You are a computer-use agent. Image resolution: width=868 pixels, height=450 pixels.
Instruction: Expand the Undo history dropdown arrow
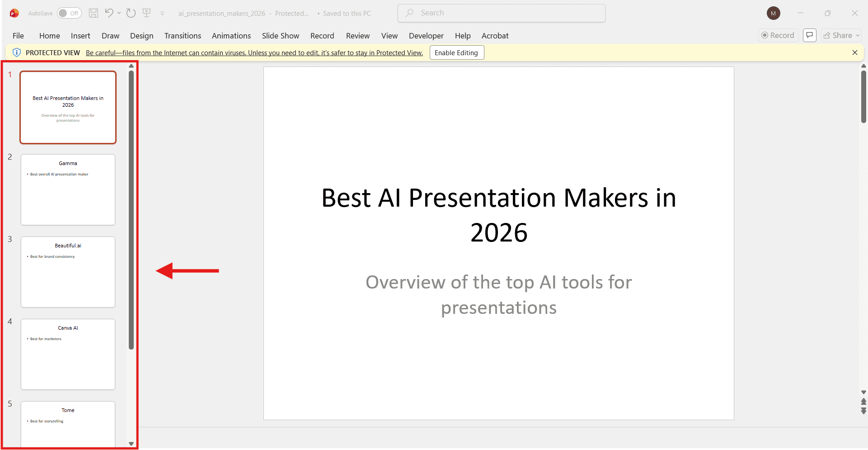tap(119, 13)
